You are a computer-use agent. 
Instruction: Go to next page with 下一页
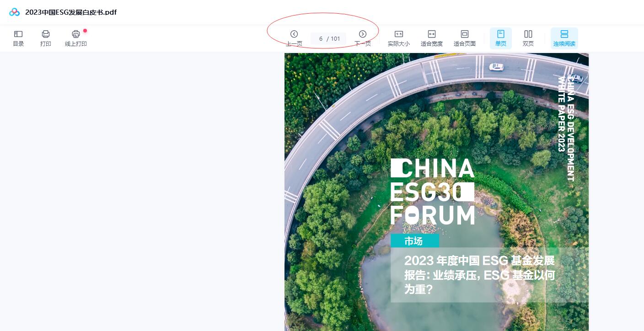[363, 38]
